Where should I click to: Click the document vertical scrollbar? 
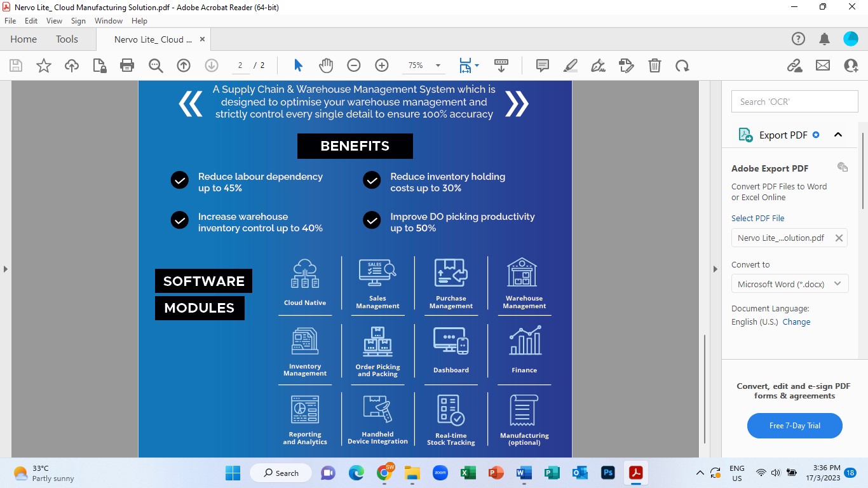(x=704, y=389)
